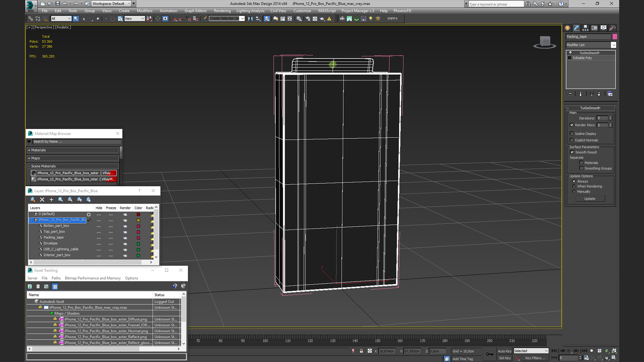Check Separate by Smoothing Groups checkbox

pyautogui.click(x=581, y=168)
